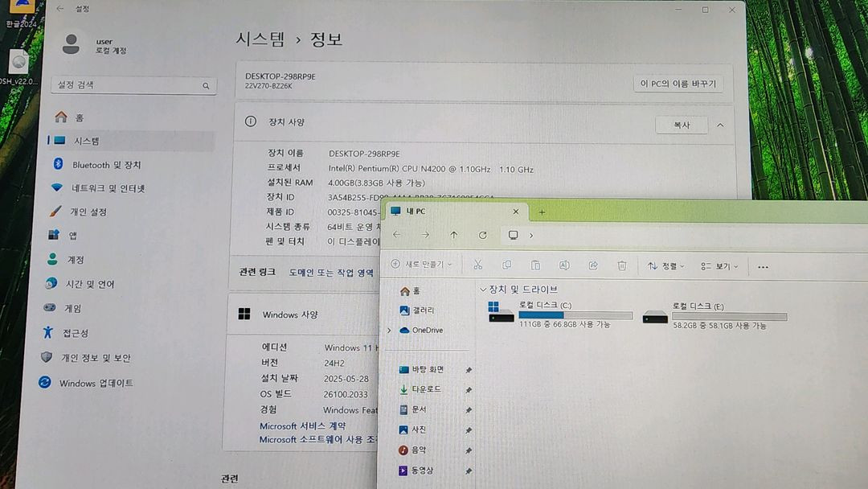Click 이 PC의 이름 바꾸기 button
Viewport: 868px width, 489px height.
pyautogui.click(x=678, y=84)
